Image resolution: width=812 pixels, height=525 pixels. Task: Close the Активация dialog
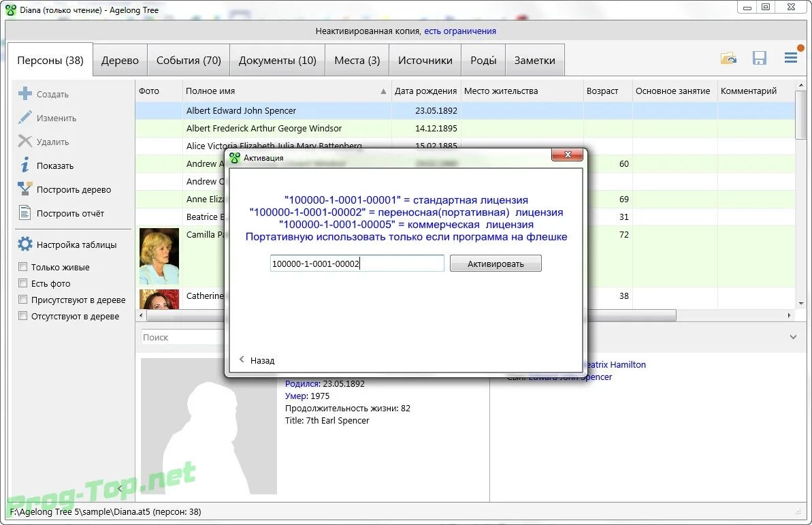[x=568, y=155]
